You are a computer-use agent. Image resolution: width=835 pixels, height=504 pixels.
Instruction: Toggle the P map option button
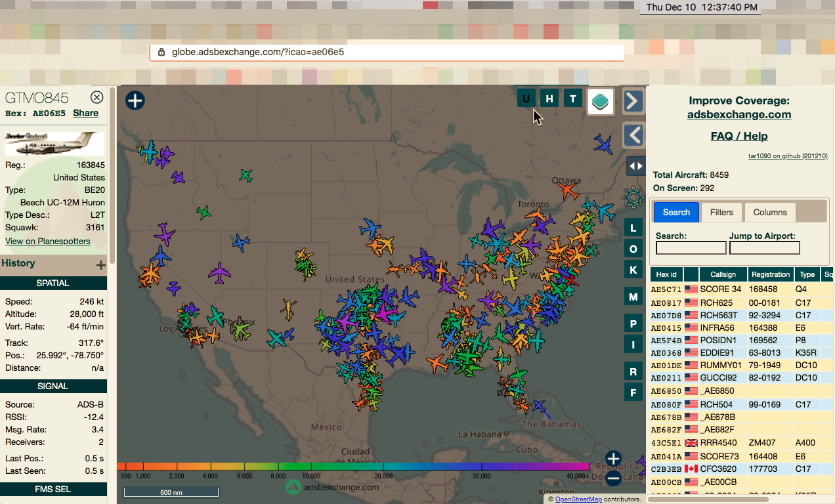633,324
